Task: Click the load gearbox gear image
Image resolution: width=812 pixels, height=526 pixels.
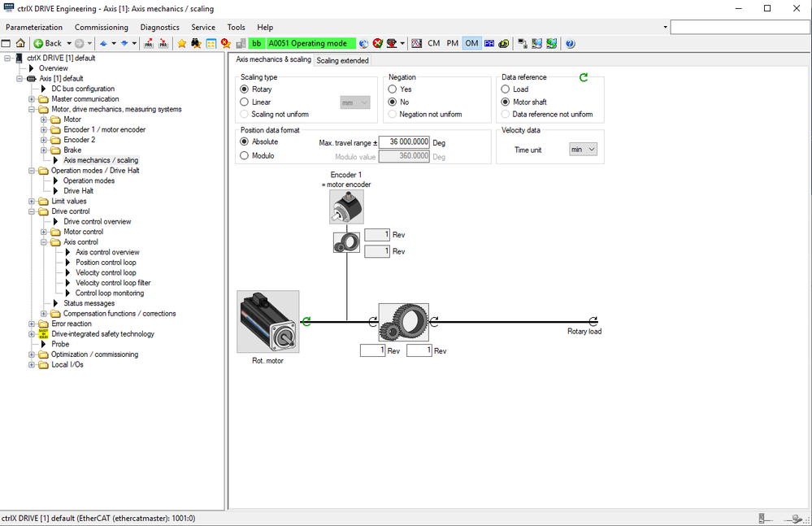Action: (404, 322)
